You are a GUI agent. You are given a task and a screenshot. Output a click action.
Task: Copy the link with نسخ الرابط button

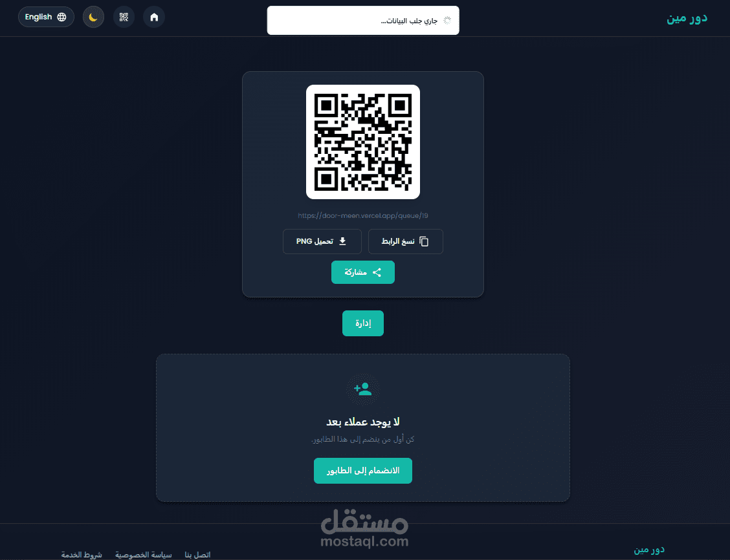(406, 241)
